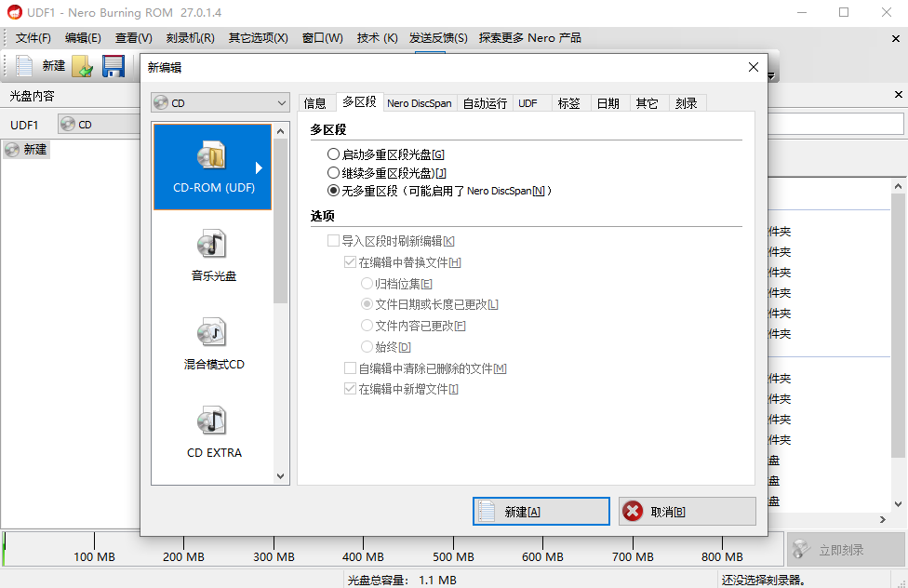Open the 刻录 tab
This screenshot has height=588, width=908.
pos(687,103)
